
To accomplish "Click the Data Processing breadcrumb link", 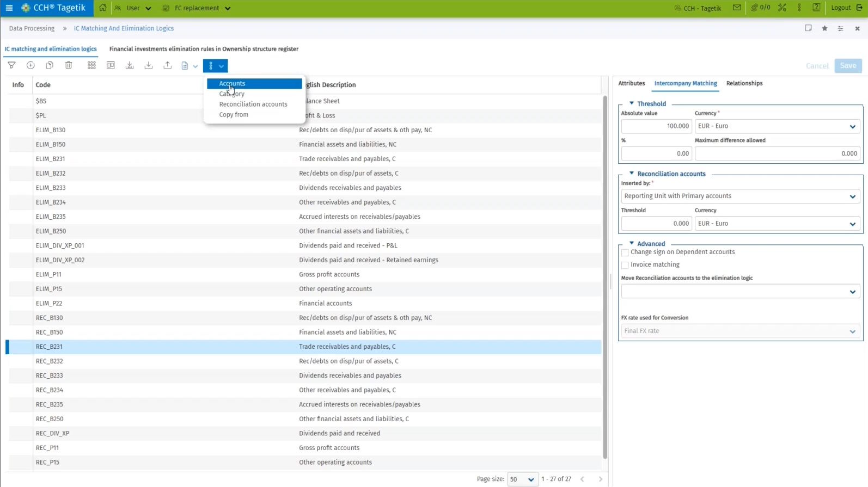I will pos(32,28).
